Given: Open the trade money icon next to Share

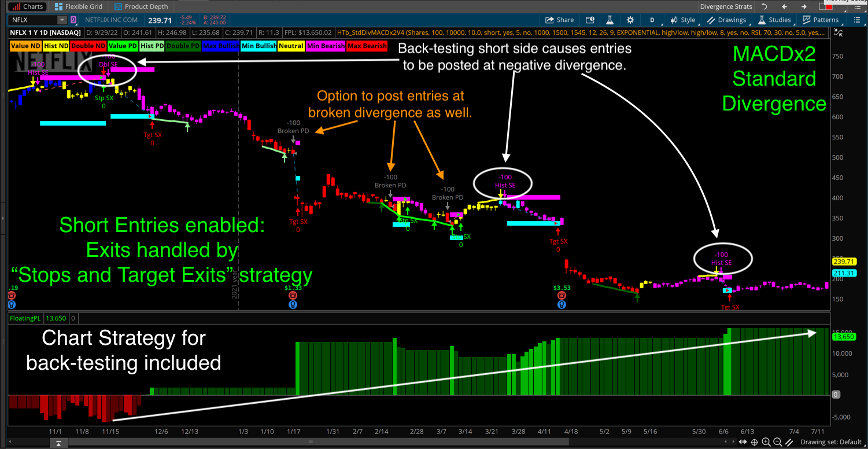Looking at the screenshot, I should point(592,20).
